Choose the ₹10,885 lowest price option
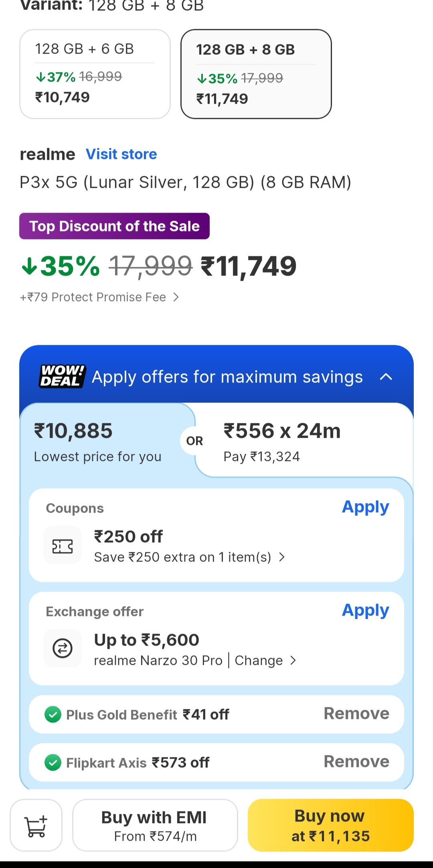The width and height of the screenshot is (433, 868). (x=98, y=441)
